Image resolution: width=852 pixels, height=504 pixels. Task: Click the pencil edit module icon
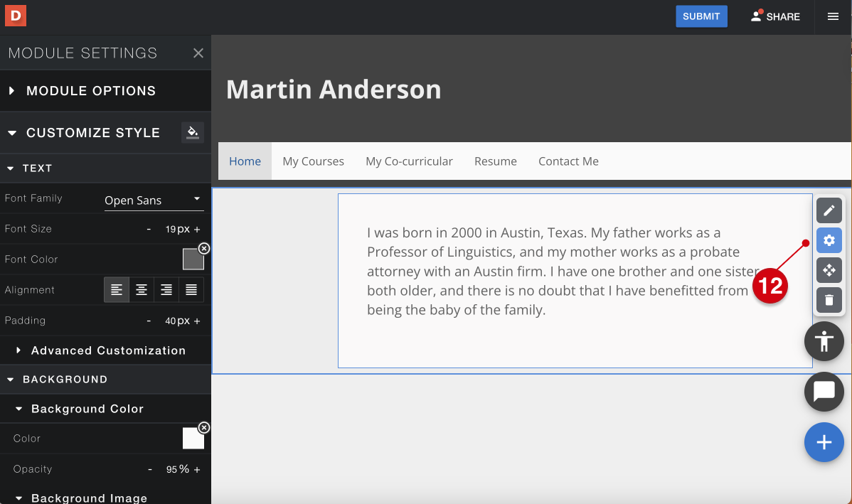829,210
